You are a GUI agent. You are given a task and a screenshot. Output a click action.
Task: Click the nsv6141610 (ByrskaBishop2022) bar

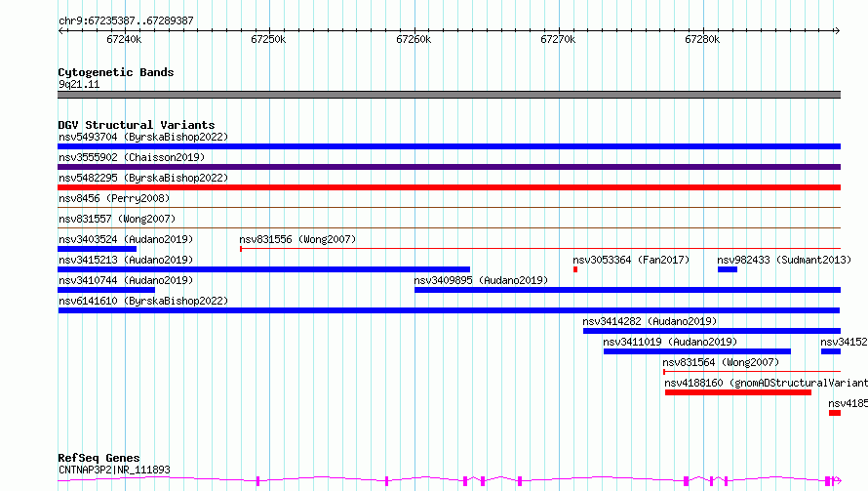click(x=449, y=310)
